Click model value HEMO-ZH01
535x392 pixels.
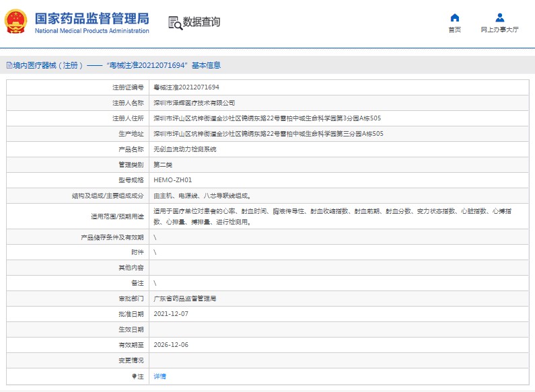click(173, 180)
